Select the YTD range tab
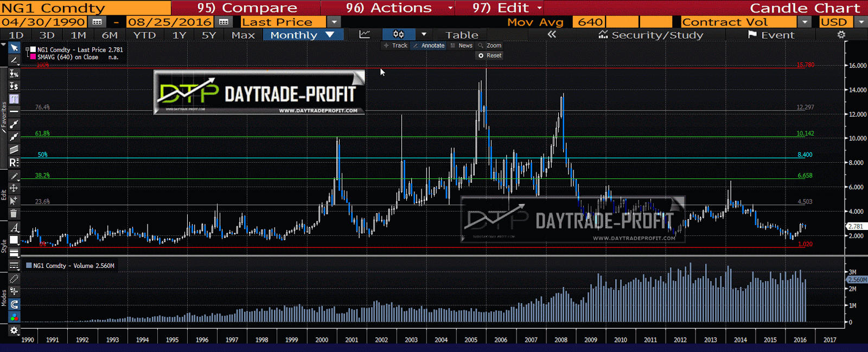Screen dimensions: 868x352 [145, 35]
